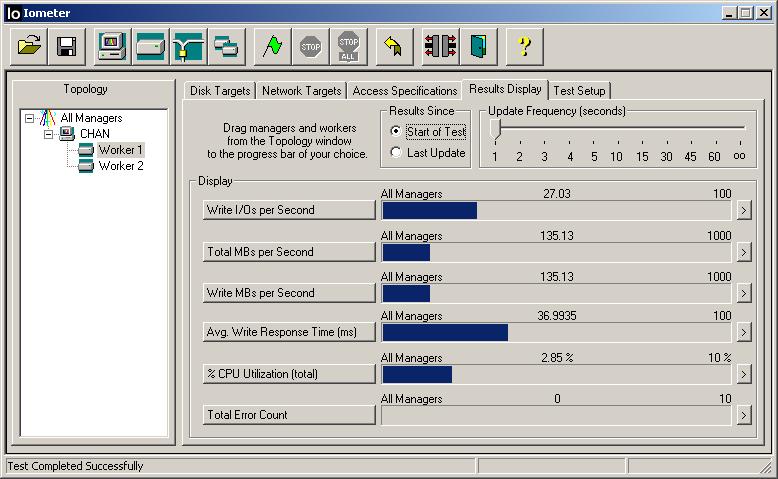778x479 pixels.
Task: Click the empty Total Error Count bar
Action: point(556,415)
